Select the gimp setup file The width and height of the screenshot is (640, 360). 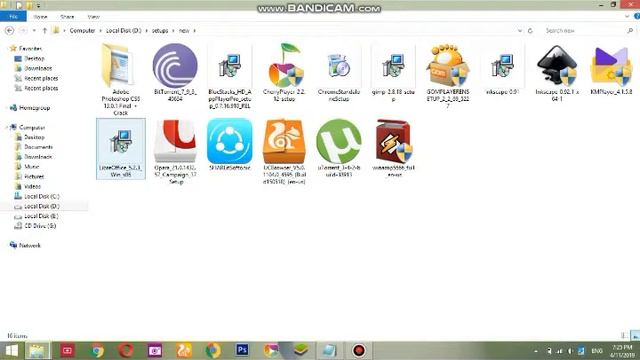point(393,65)
